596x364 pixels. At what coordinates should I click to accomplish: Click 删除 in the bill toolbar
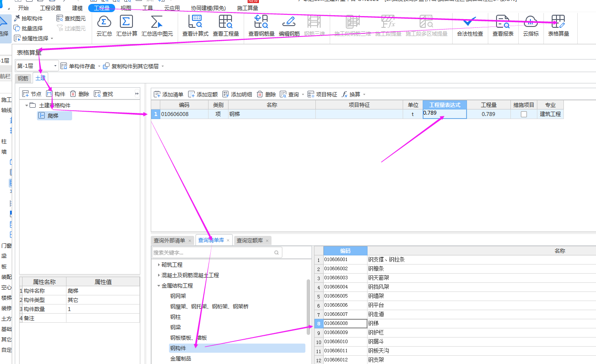tap(266, 94)
